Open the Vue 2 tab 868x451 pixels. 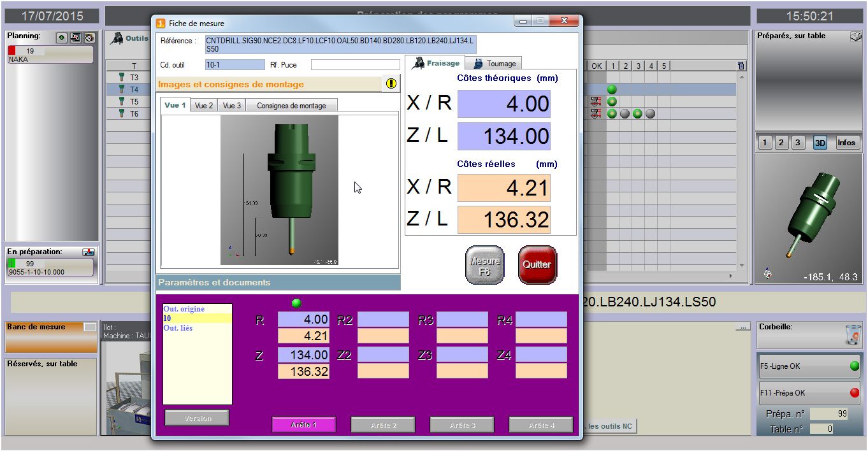pos(203,105)
